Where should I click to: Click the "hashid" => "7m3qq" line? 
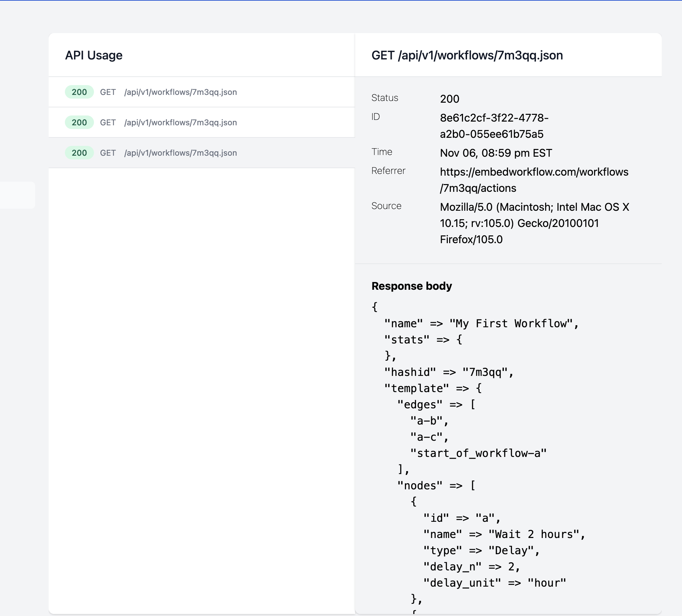(448, 372)
